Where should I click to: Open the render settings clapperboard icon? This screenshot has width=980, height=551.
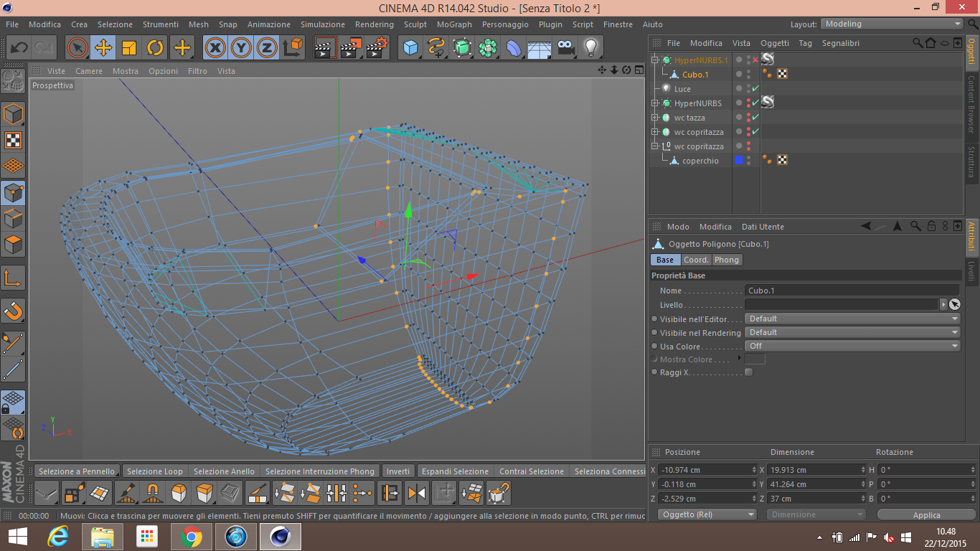[377, 48]
